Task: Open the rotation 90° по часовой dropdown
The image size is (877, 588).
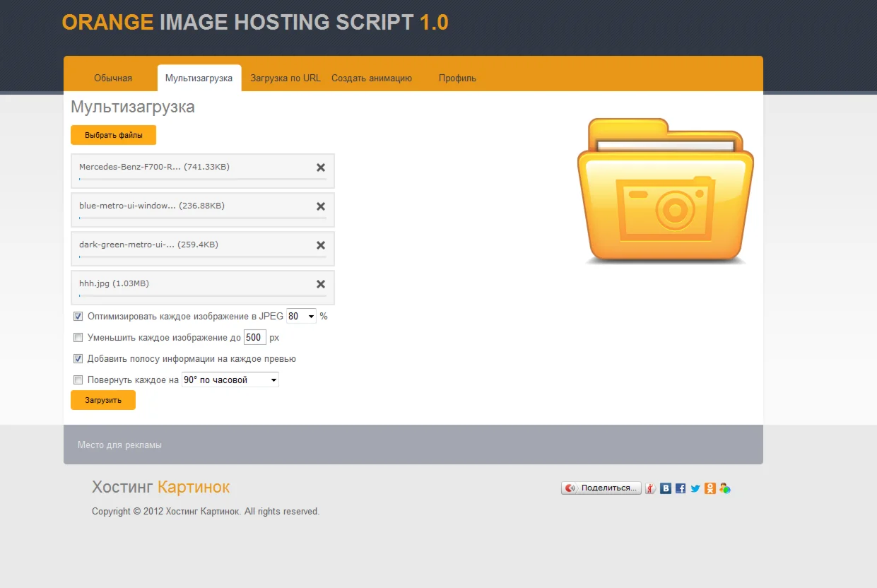Action: click(230, 380)
